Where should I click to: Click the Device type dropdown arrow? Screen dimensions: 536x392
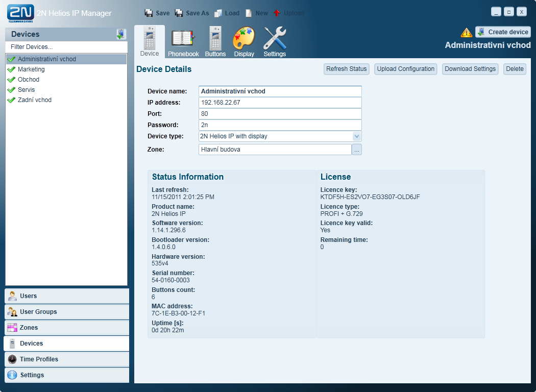pyautogui.click(x=356, y=136)
